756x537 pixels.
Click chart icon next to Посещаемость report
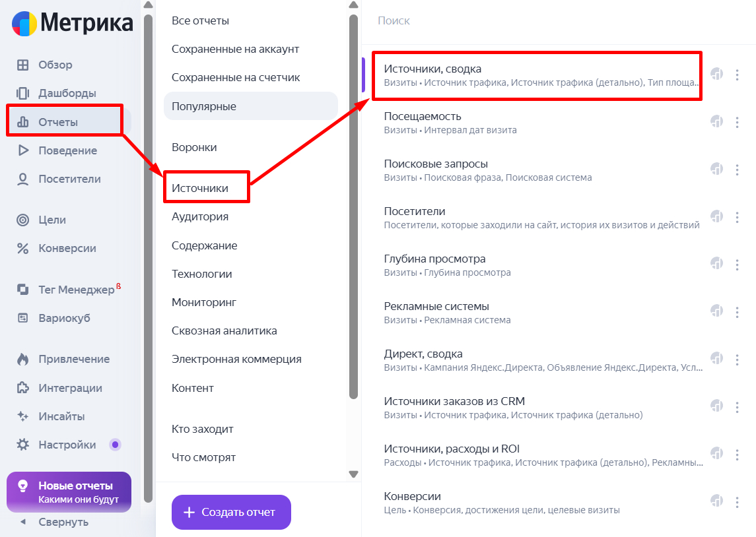(x=717, y=121)
